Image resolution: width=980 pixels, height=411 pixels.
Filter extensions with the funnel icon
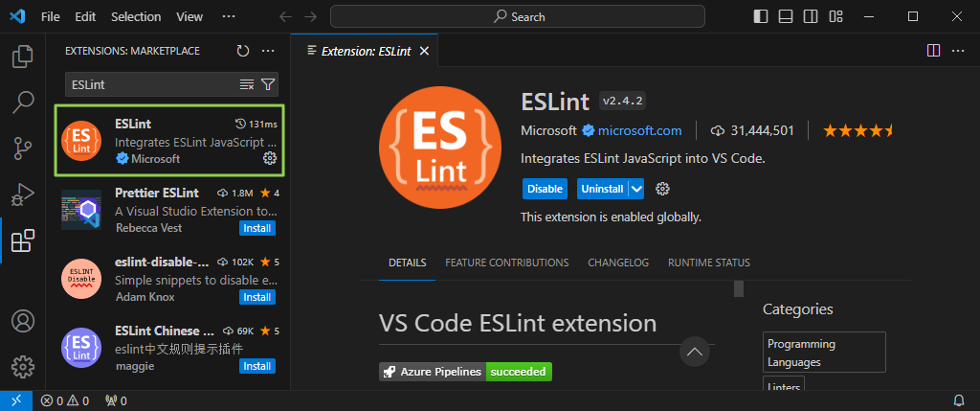coord(268,84)
